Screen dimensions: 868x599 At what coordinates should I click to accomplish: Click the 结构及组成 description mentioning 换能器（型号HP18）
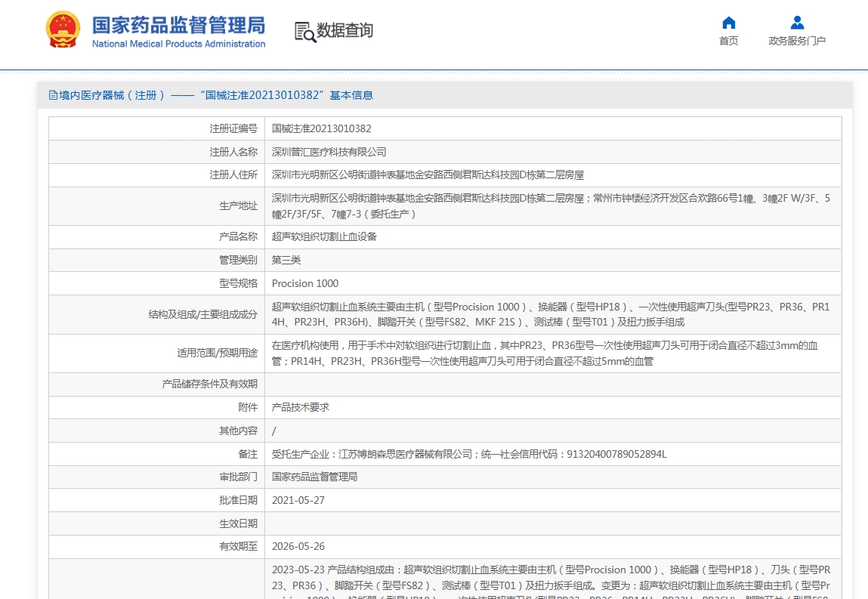(x=551, y=314)
